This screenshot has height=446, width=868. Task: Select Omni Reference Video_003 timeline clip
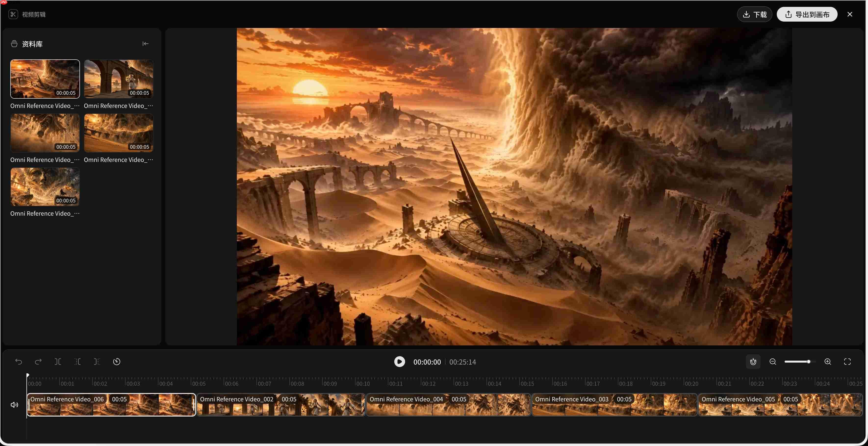pyautogui.click(x=615, y=405)
